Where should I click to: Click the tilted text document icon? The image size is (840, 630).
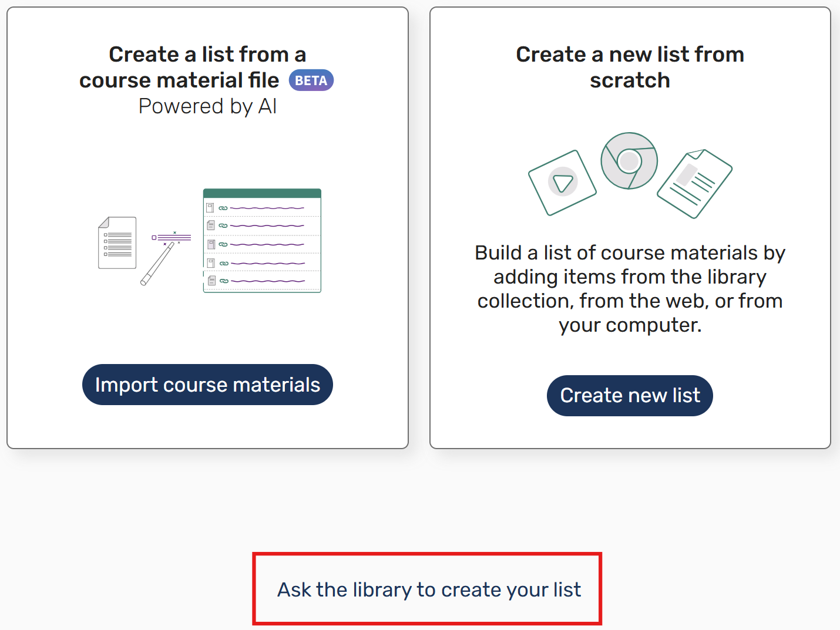pyautogui.click(x=694, y=184)
